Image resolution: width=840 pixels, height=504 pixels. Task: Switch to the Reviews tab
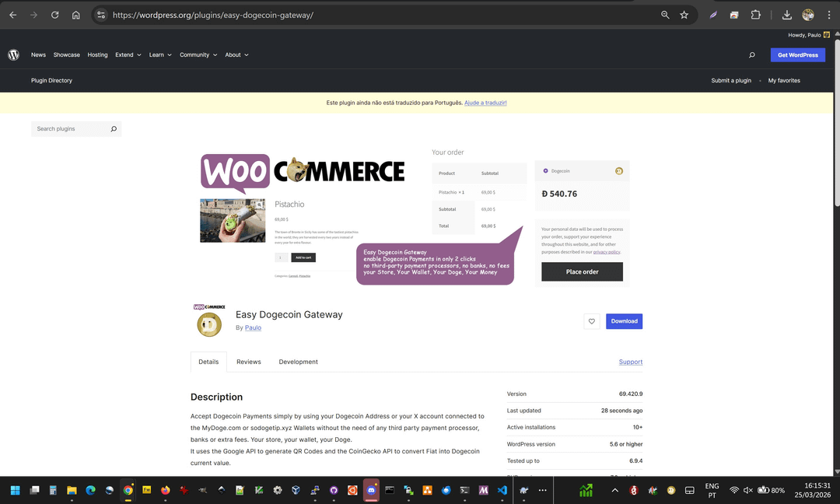pos(249,362)
